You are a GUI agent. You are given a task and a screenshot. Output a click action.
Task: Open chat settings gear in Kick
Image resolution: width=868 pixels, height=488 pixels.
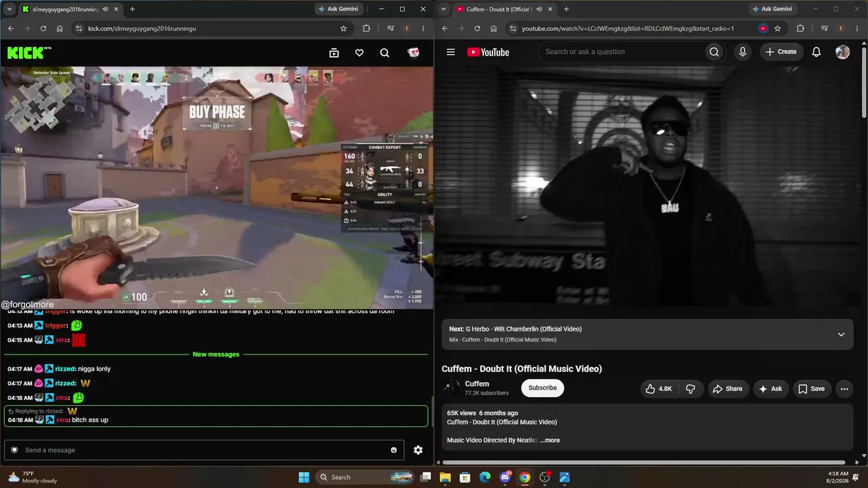pyautogui.click(x=418, y=450)
